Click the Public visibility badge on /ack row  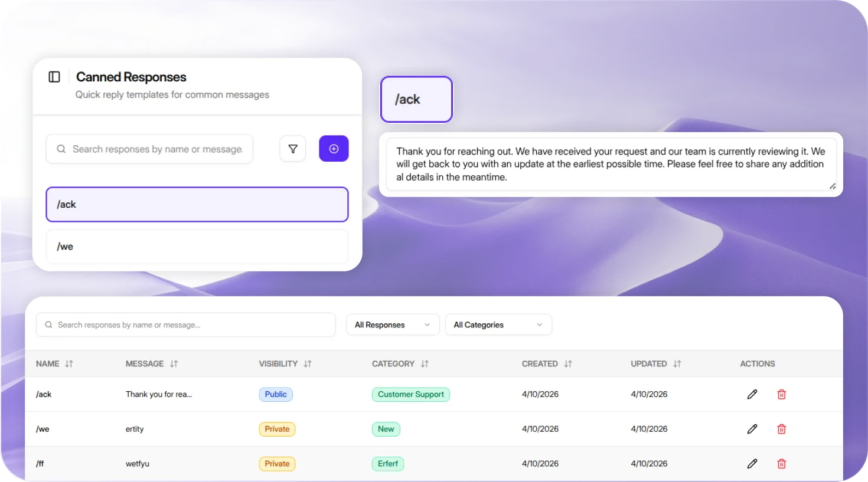[x=276, y=394]
